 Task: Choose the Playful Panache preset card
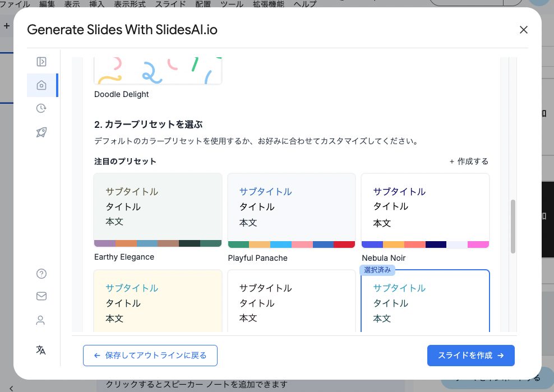291,210
